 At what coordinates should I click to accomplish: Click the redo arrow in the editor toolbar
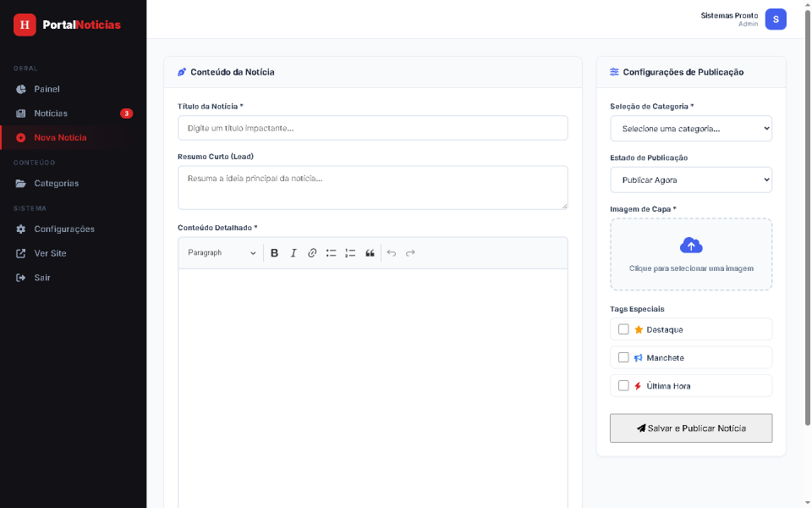tap(410, 253)
